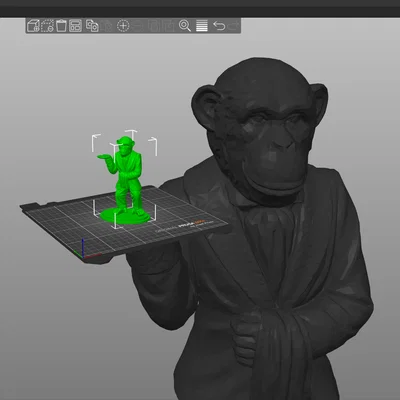The width and height of the screenshot is (400, 400).
Task: Click the Copy icon in toolbar
Action: (x=92, y=26)
